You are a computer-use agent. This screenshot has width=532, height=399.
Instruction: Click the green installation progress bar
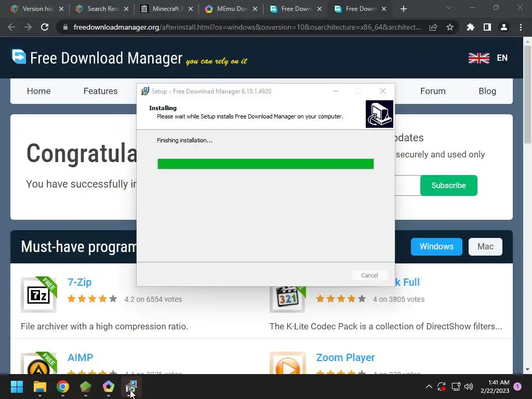coord(265,164)
